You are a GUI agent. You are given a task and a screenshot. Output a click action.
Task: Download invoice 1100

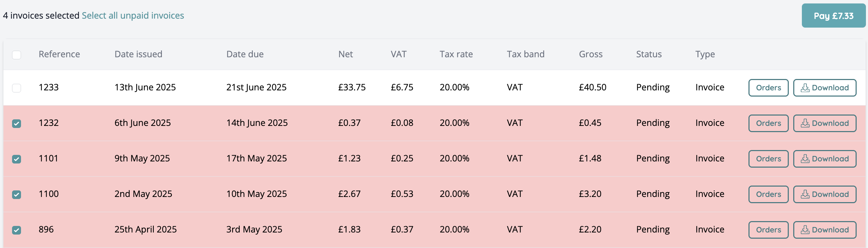tap(825, 195)
